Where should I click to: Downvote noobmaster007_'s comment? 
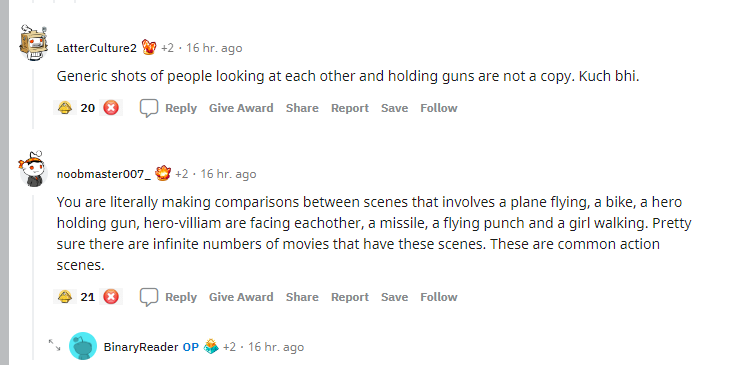111,297
